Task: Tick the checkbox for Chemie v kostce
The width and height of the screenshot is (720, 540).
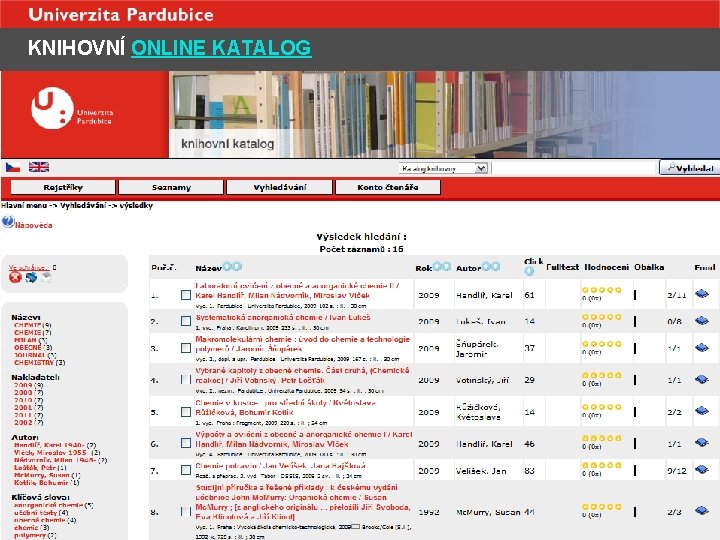Action: [x=186, y=412]
